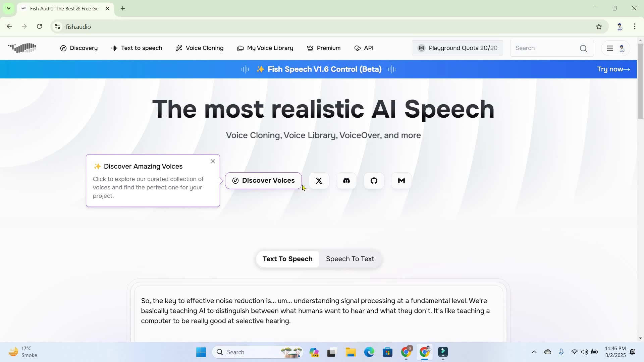Open Chrome three-dot menu
Screen dimensions: 644x362
635,26
